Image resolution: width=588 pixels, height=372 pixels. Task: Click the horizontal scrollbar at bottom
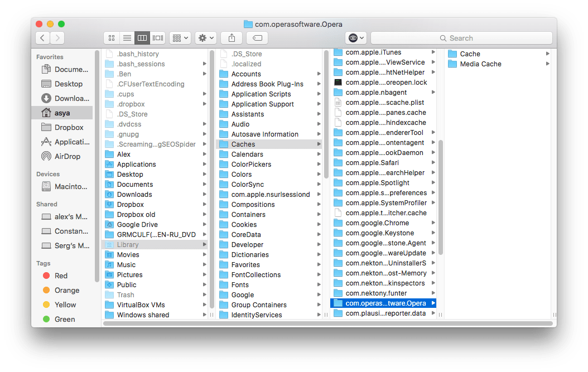(327, 323)
